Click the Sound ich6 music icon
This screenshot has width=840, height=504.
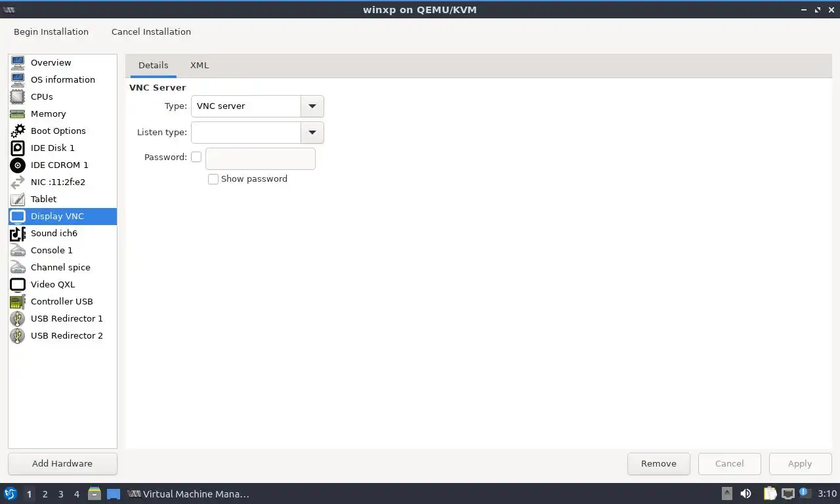click(18, 233)
